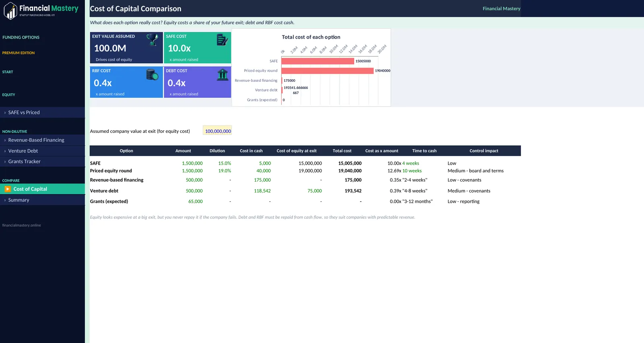Viewport: 644px width, 343px height.
Task: Go to Venture Debt sheet
Action: [43, 151]
